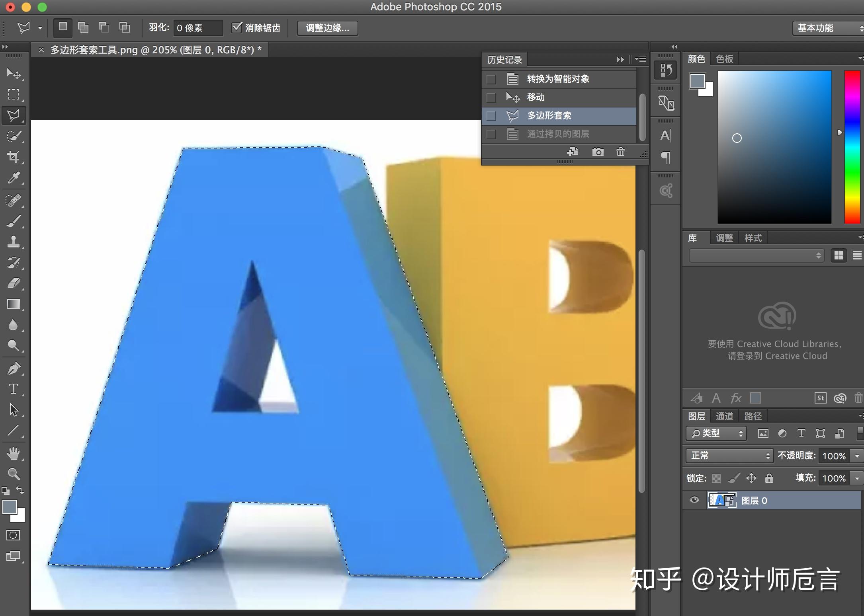
Task: Select the Crop tool
Action: point(14,156)
